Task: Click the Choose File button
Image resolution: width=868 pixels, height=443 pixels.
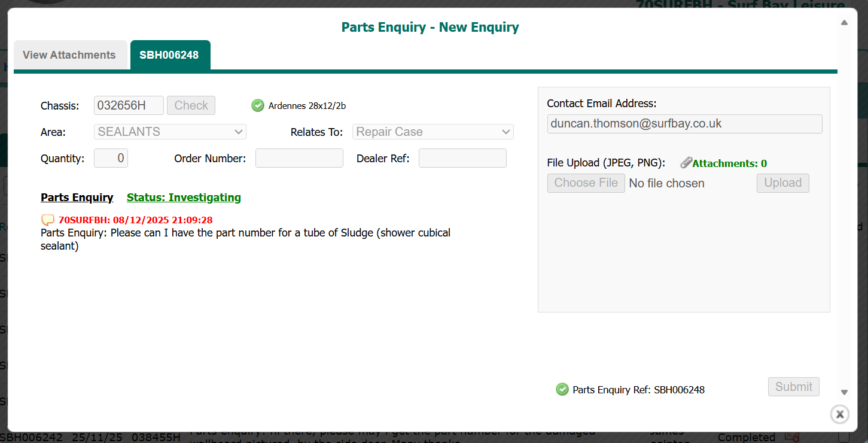Action: click(x=586, y=183)
